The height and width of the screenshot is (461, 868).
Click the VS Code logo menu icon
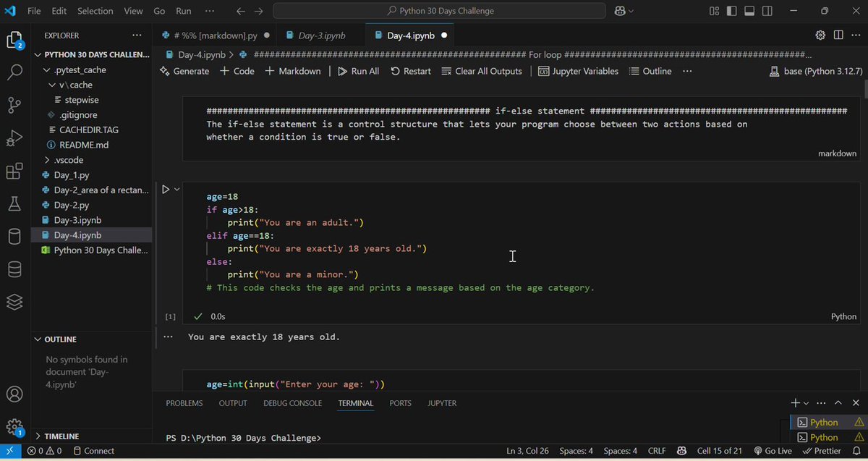10,11
